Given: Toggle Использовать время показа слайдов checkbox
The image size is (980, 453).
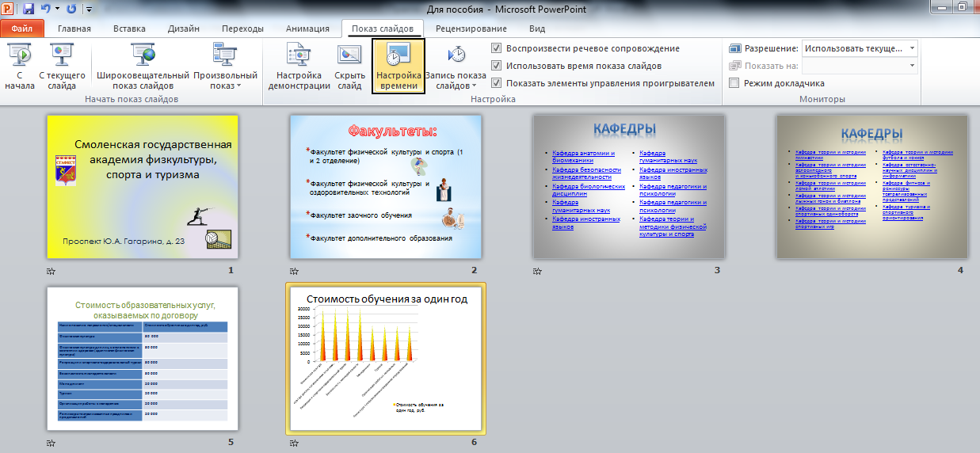Looking at the screenshot, I should pyautogui.click(x=497, y=66).
